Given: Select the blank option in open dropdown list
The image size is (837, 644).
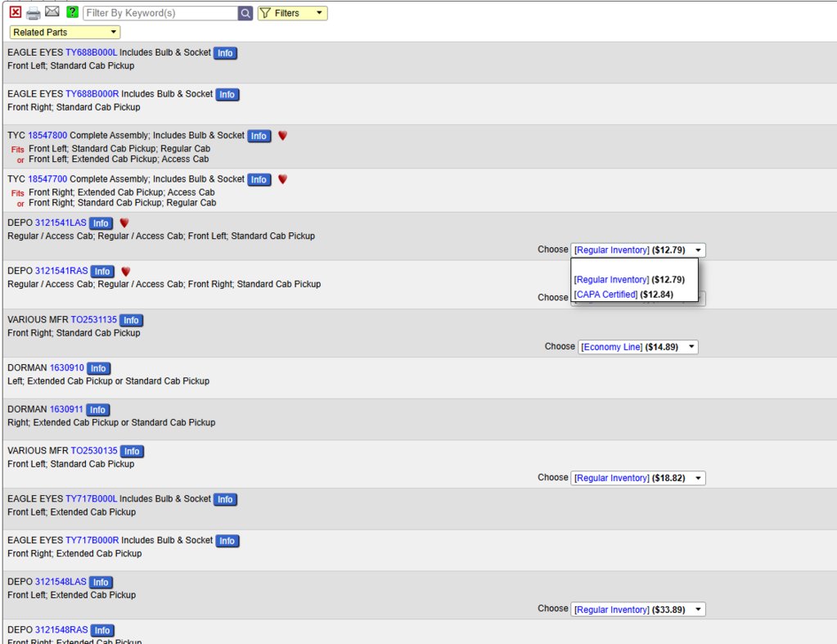Looking at the screenshot, I should [634, 265].
